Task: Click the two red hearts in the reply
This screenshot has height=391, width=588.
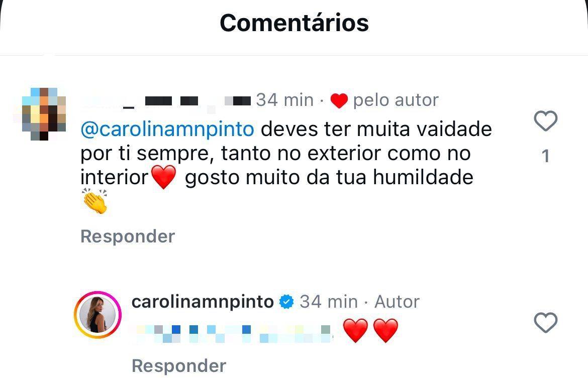Action: [370, 330]
